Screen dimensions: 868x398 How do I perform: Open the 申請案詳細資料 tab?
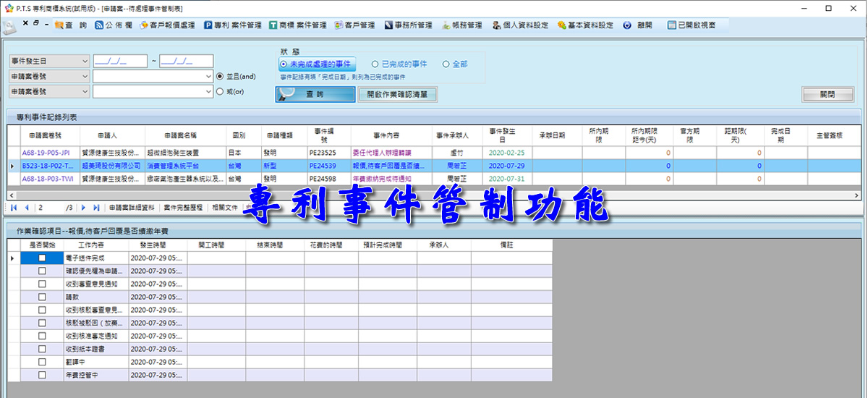tap(131, 208)
